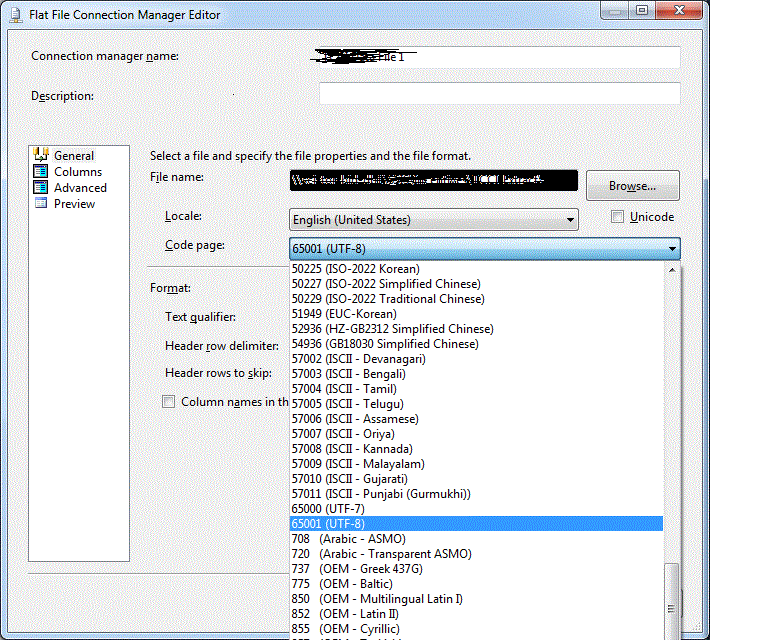Choose 54936 (GB18030 Simplified Chinese)
The width and height of the screenshot is (768, 640).
click(477, 344)
